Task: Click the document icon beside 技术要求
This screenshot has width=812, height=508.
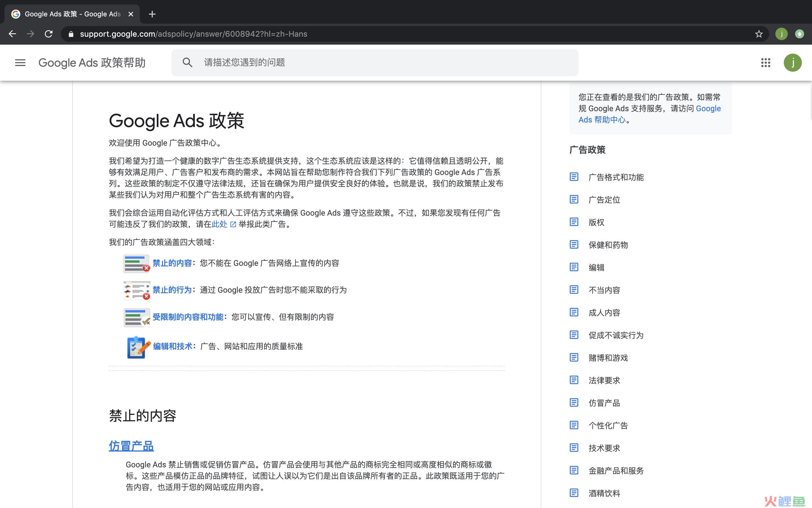Action: (x=574, y=448)
